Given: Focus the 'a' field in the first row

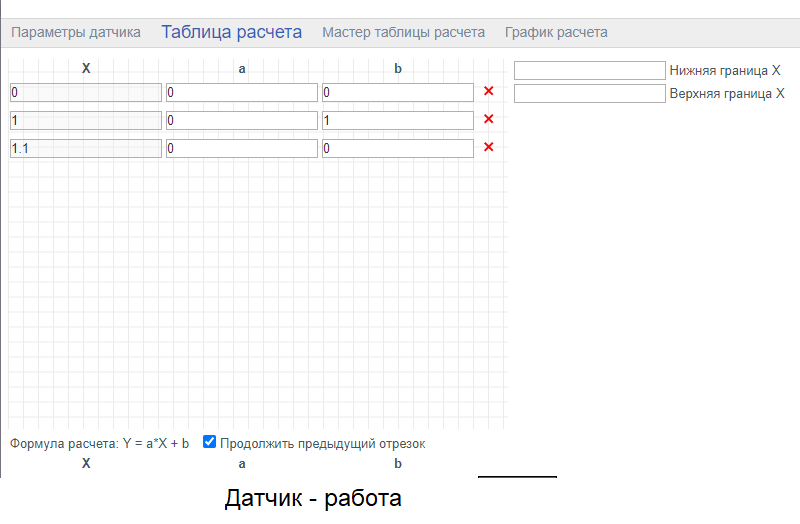Looking at the screenshot, I should [x=241, y=92].
